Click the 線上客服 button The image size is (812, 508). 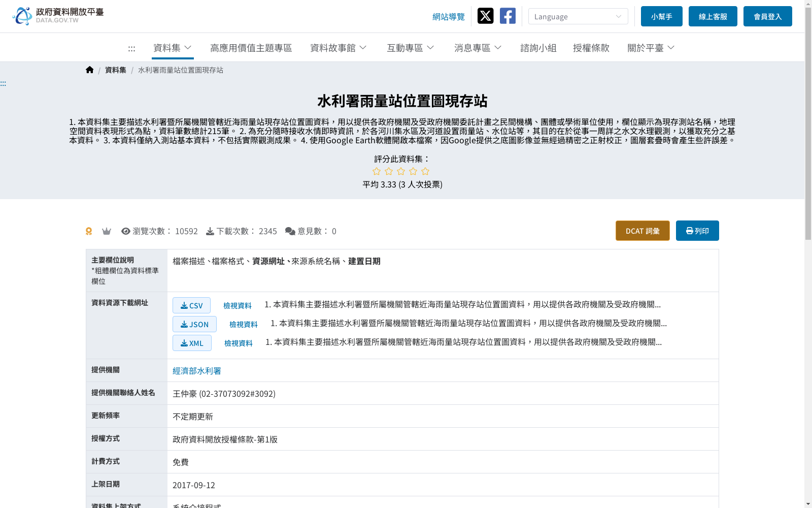point(713,16)
